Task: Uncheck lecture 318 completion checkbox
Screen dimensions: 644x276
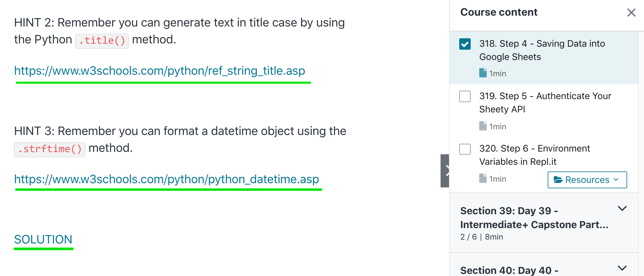Action: [x=465, y=44]
